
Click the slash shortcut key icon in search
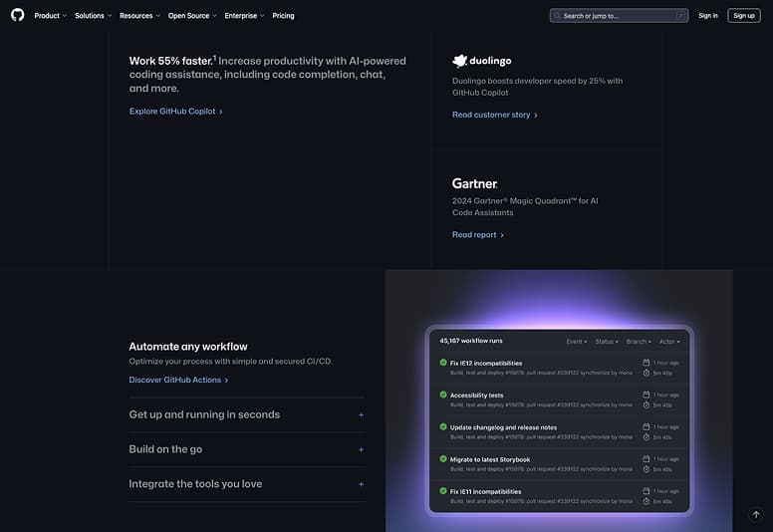pos(680,16)
